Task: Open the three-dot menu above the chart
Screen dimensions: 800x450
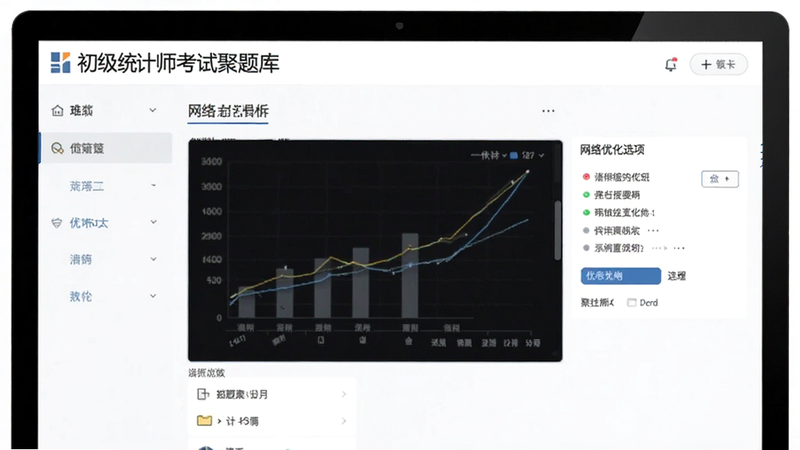Action: (x=548, y=111)
